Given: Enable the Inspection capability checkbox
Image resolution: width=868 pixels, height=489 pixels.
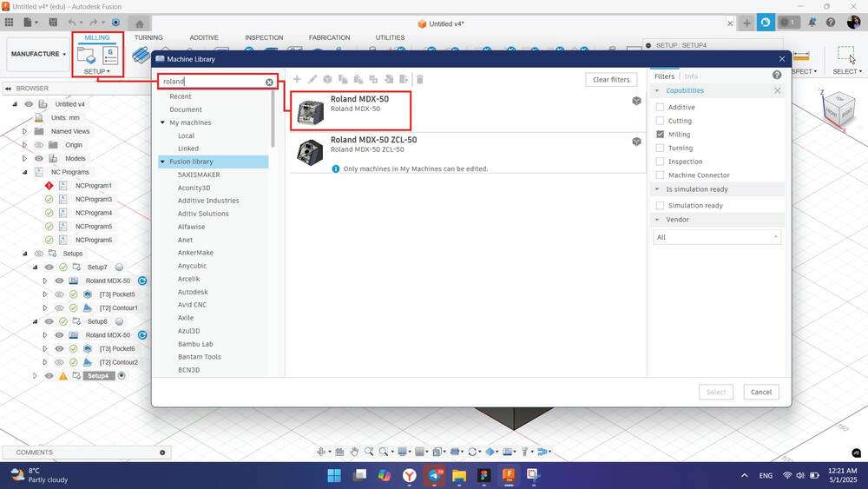Looking at the screenshot, I should tap(660, 162).
